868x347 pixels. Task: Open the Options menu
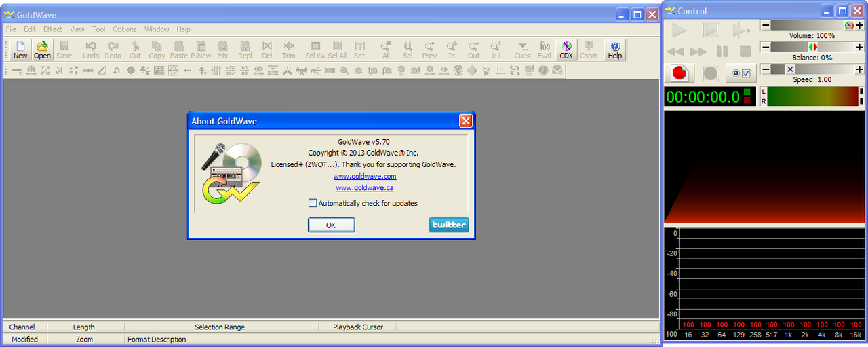pos(125,29)
